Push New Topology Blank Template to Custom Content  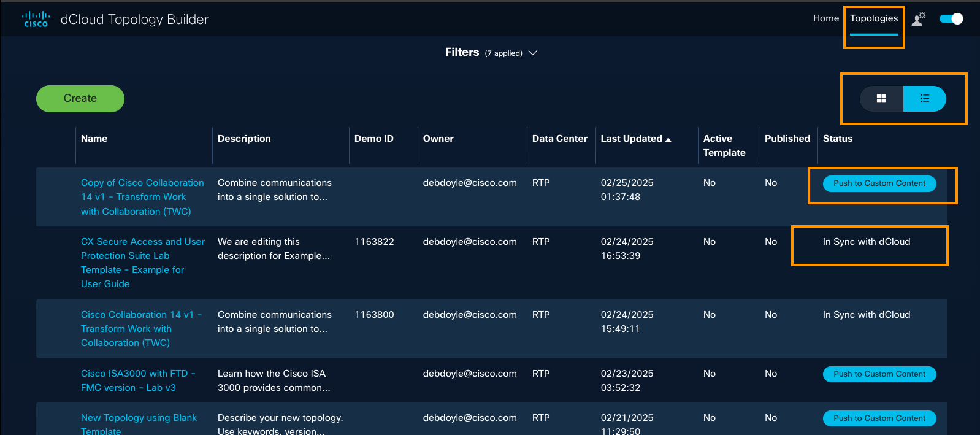(x=879, y=418)
